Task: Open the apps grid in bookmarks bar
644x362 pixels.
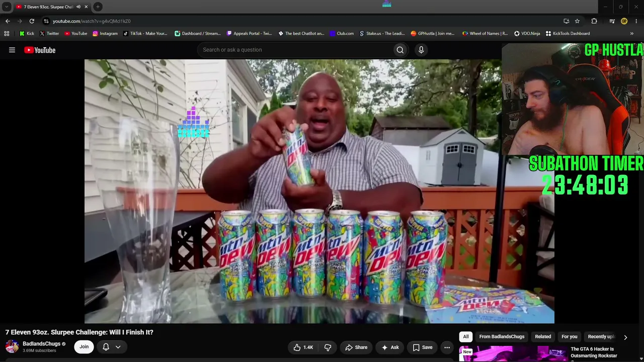Action: tap(7, 34)
